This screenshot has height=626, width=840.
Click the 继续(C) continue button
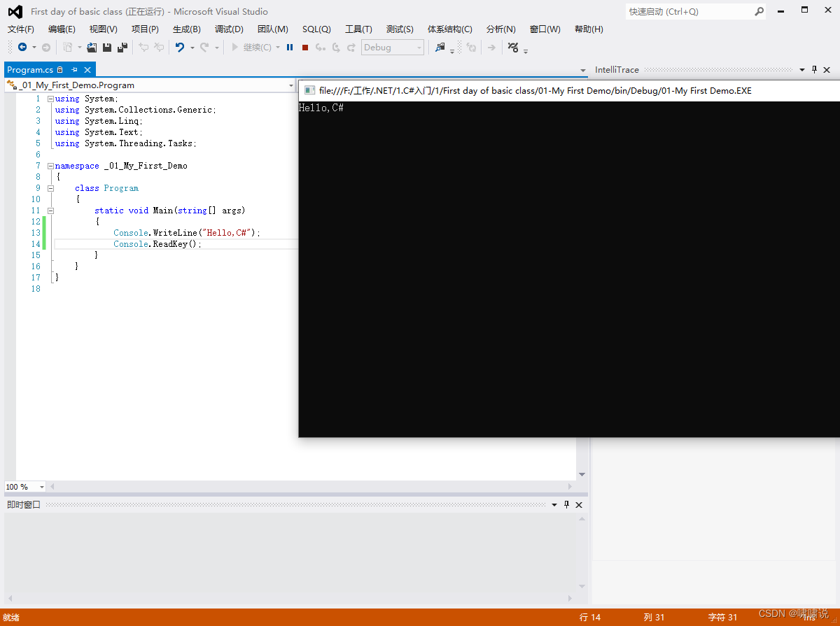[252, 47]
